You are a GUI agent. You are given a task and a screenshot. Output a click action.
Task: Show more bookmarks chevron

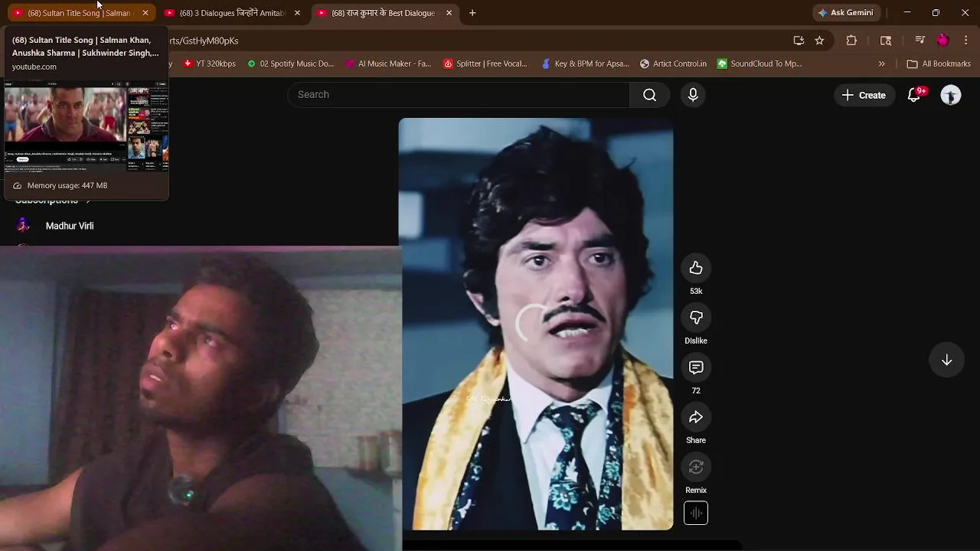(882, 64)
